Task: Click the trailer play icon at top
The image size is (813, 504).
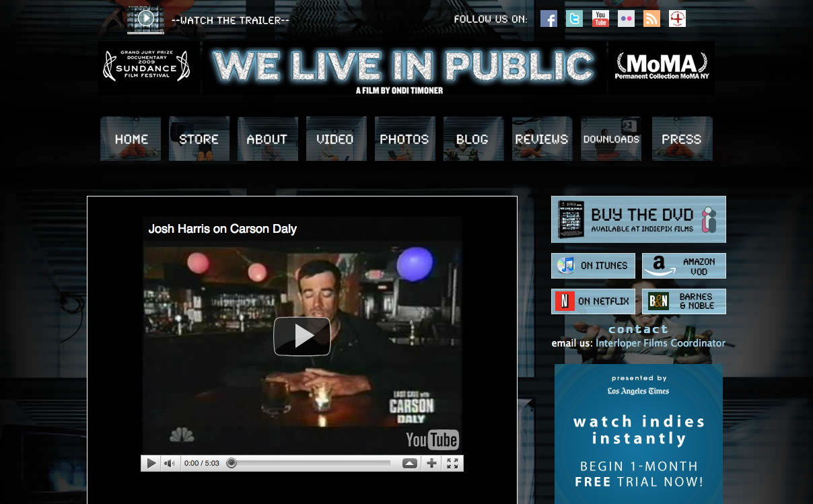Action: pyautogui.click(x=145, y=19)
